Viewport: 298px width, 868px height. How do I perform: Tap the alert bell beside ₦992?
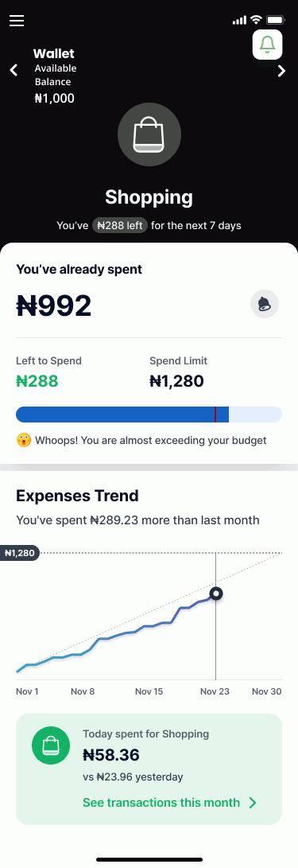pos(265,304)
